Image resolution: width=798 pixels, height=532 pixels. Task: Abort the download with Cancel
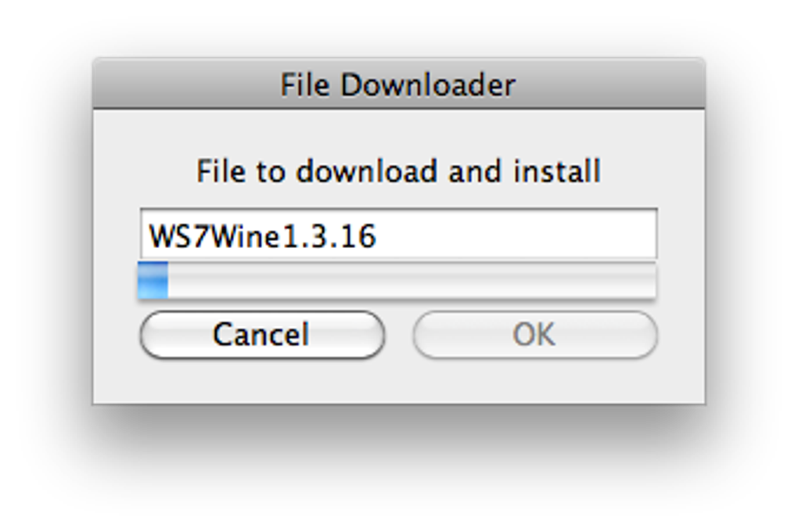pyautogui.click(x=261, y=335)
